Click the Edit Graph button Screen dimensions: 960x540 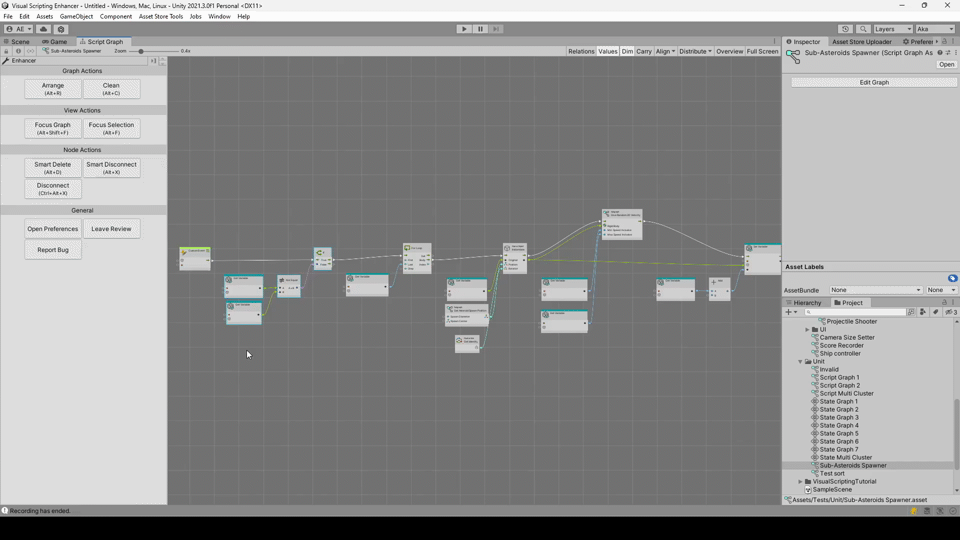pos(874,82)
